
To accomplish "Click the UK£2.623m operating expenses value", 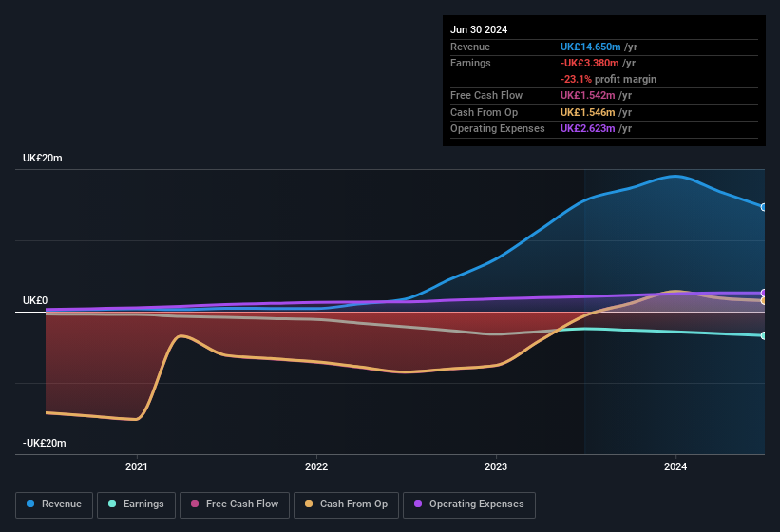I will pyautogui.click(x=587, y=129).
